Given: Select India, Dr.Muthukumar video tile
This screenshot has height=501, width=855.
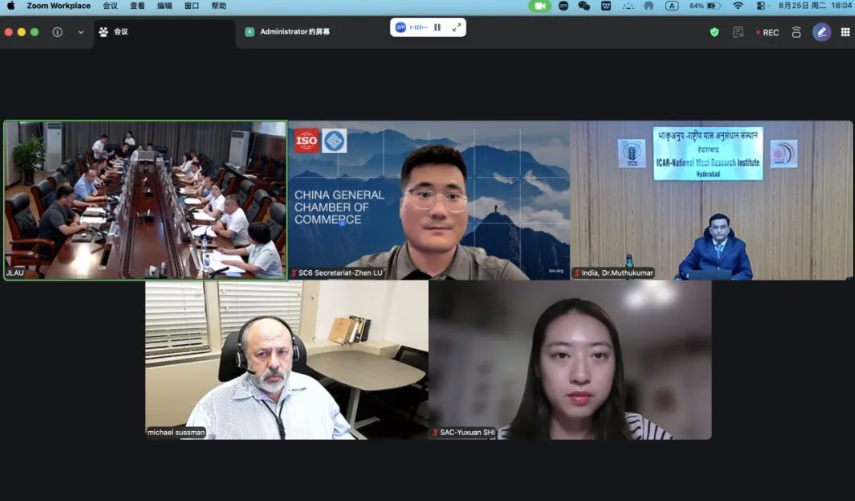Looking at the screenshot, I should pos(712,200).
